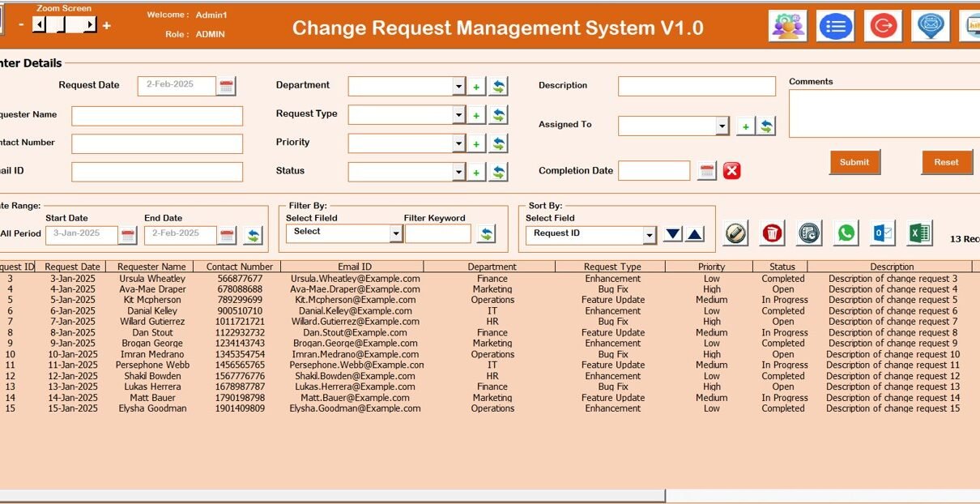
Task: Add a new Request Type option
Action: tap(476, 116)
